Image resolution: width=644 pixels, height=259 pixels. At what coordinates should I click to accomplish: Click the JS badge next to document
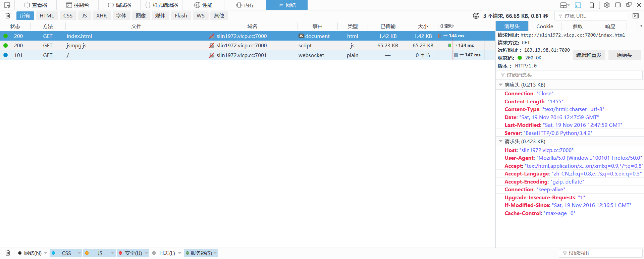(x=301, y=36)
